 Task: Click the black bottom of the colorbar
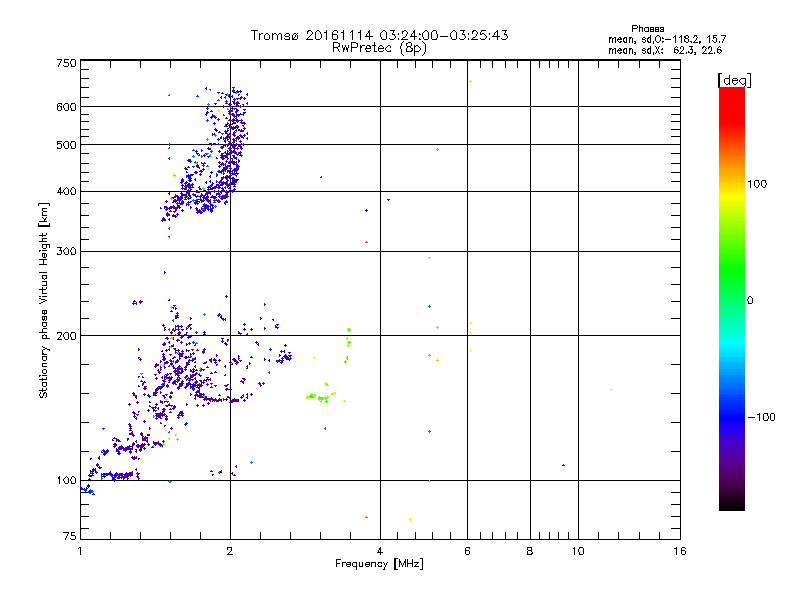coord(732,503)
